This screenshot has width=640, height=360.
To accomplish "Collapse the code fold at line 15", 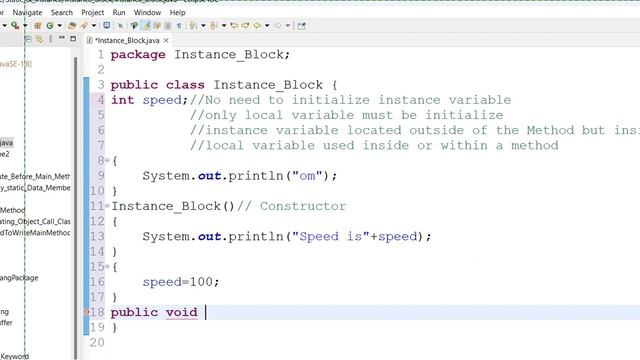I will (107, 267).
